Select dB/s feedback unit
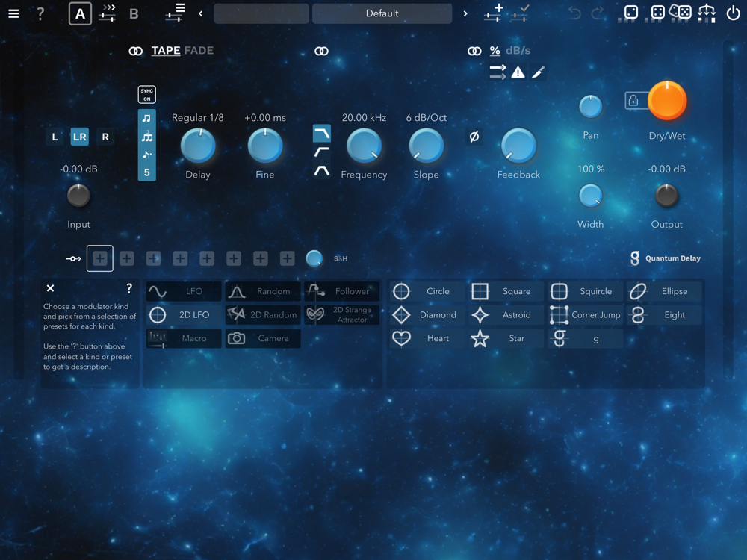747x560 pixels. 518,51
